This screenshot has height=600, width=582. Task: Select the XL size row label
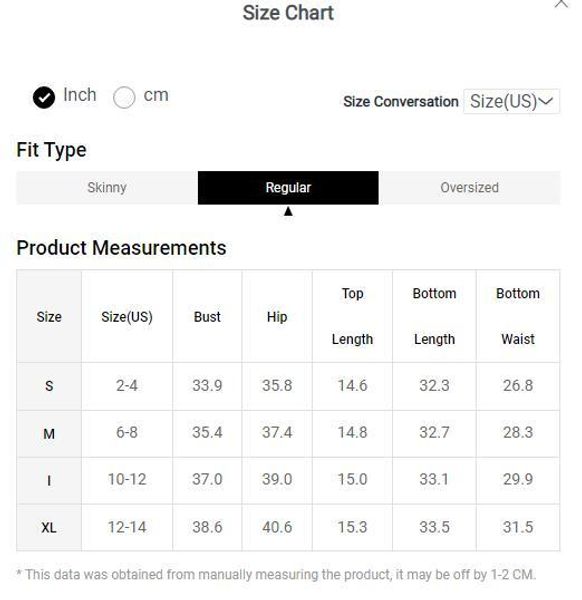point(49,528)
